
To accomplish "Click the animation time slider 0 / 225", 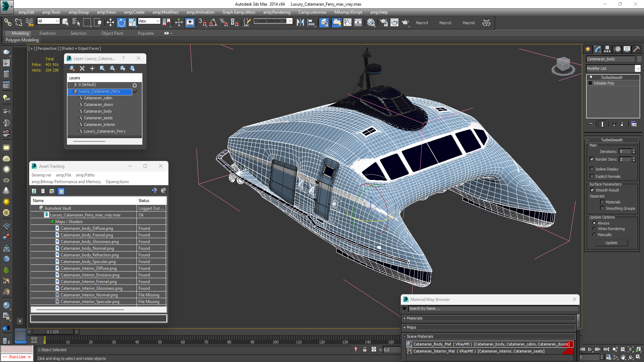I will (x=53, y=331).
